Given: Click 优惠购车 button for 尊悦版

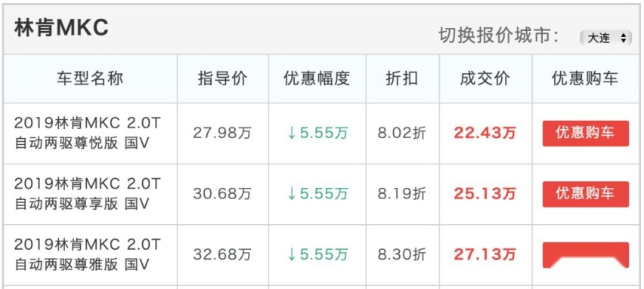Looking at the screenshot, I should 585,134.
